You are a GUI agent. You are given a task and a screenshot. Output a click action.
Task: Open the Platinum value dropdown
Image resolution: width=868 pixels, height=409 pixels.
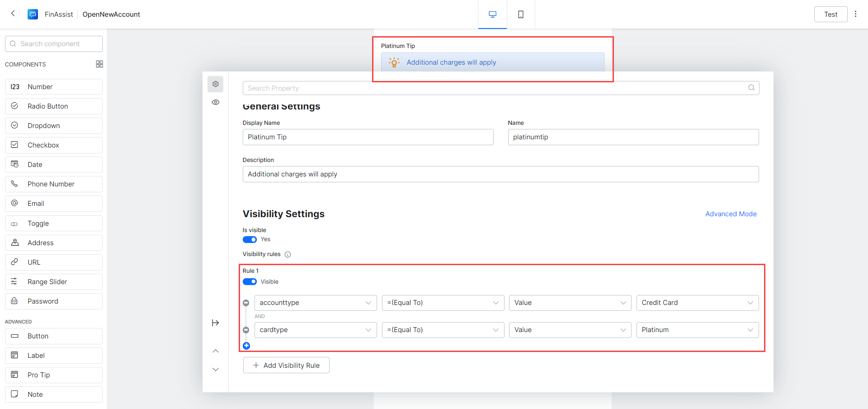point(697,330)
